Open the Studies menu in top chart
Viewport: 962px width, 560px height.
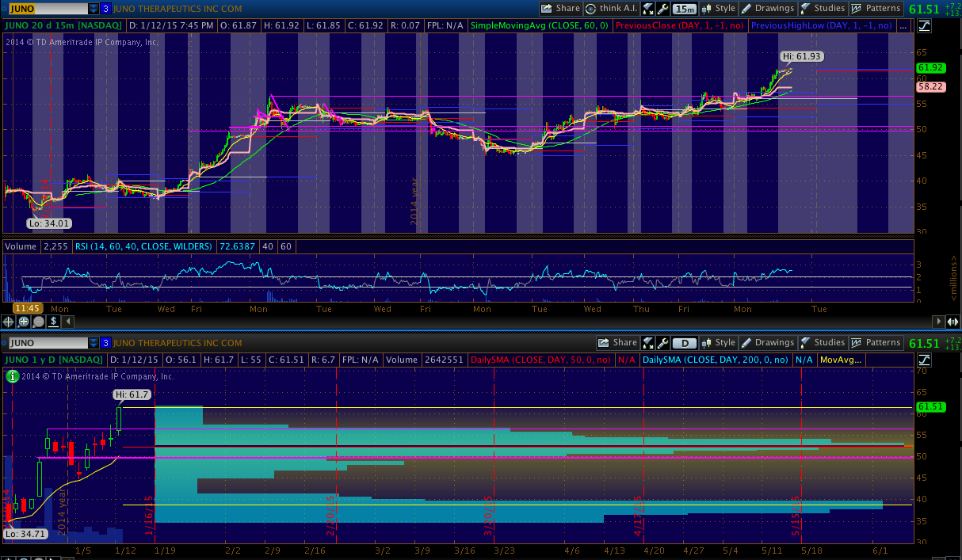[x=822, y=9]
